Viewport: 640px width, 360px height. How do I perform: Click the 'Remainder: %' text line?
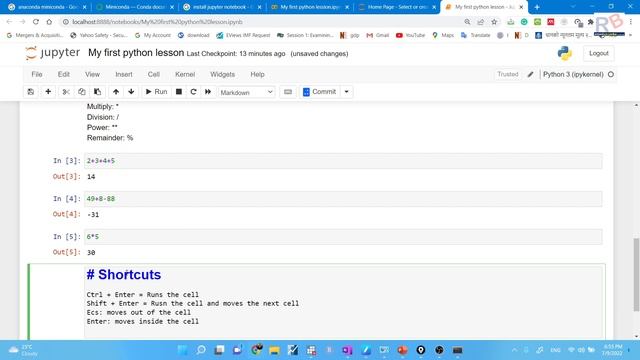click(110, 138)
